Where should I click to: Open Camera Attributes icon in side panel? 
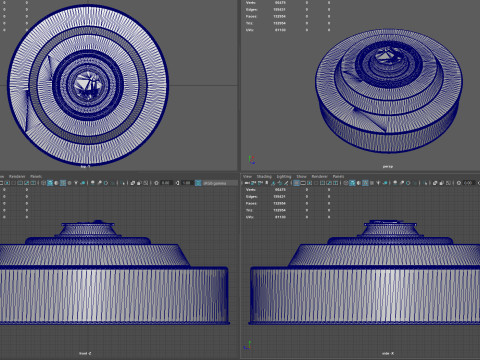click(260, 183)
